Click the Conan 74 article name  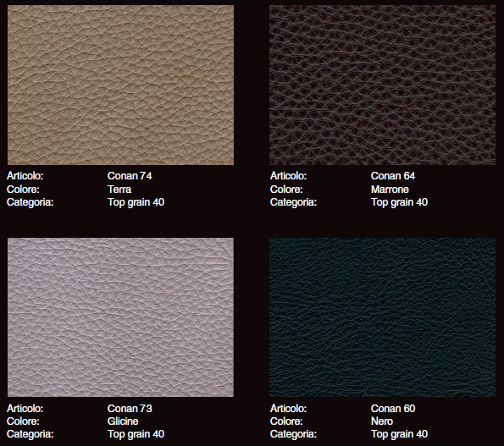point(130,176)
